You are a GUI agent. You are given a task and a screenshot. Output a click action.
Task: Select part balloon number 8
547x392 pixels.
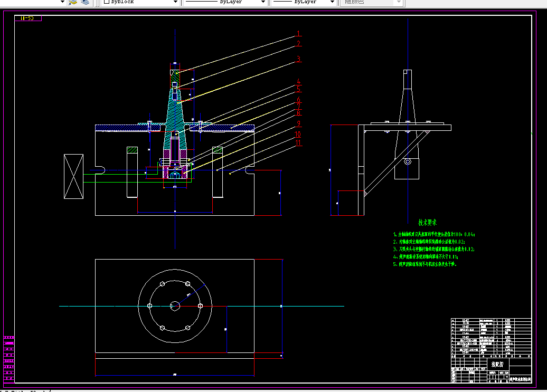(x=299, y=113)
